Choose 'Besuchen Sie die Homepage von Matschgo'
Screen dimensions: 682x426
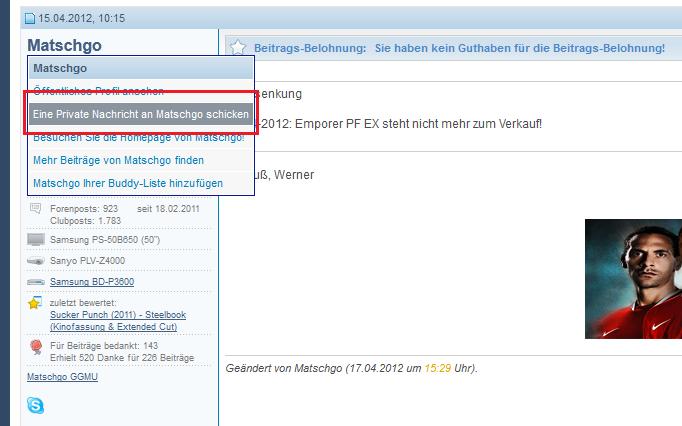pyautogui.click(x=138, y=137)
